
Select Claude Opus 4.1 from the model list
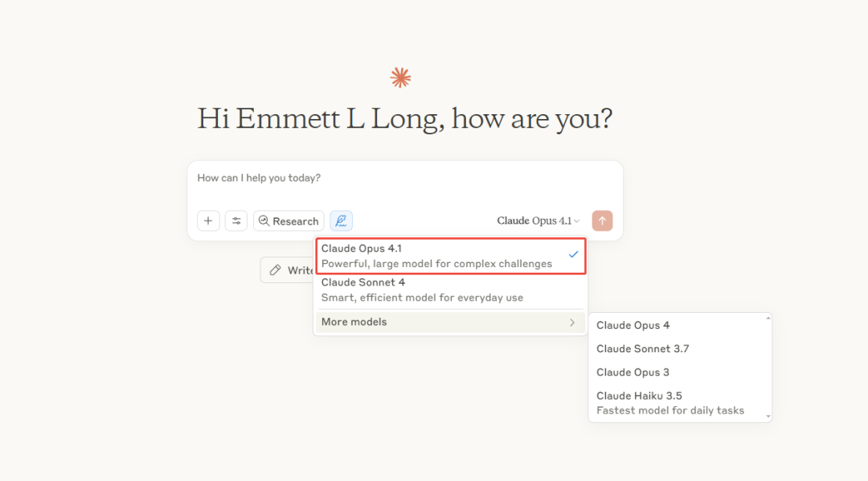pos(451,256)
